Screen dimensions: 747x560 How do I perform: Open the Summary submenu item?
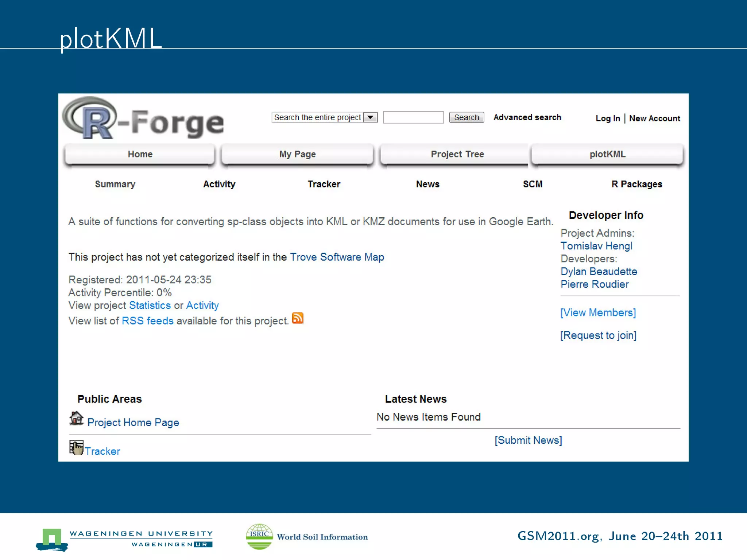click(x=115, y=184)
